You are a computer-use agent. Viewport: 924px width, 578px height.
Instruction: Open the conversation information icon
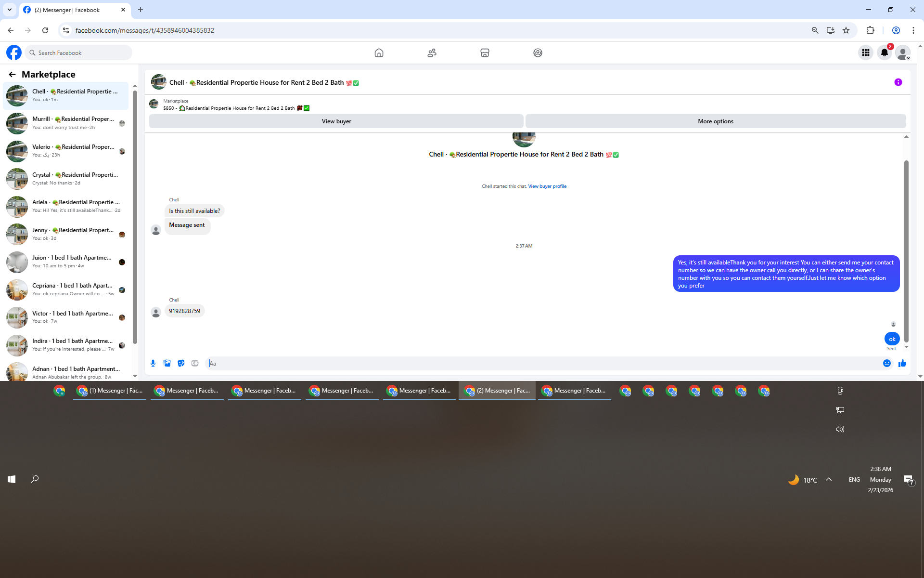coord(898,82)
